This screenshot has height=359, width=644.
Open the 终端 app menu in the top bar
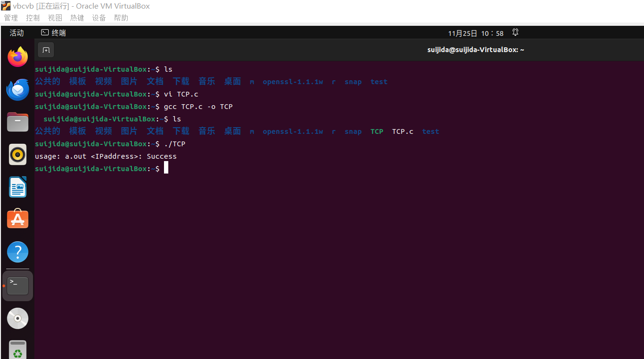(x=54, y=33)
